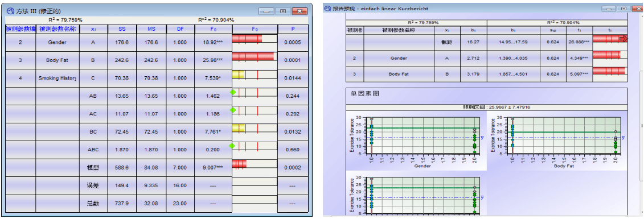The height and width of the screenshot is (219, 644).
Task: Maximize the 报告预视 report preview window
Action: tap(624, 8)
